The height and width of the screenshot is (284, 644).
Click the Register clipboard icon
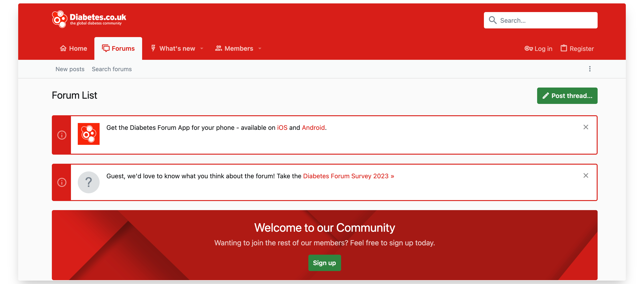coord(564,48)
